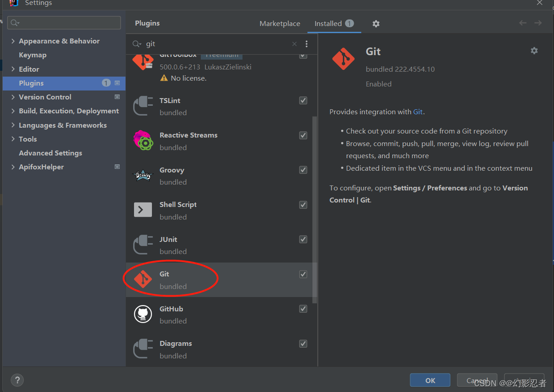The height and width of the screenshot is (392, 554).
Task: Click the Git plugin icon in list
Action: click(143, 280)
